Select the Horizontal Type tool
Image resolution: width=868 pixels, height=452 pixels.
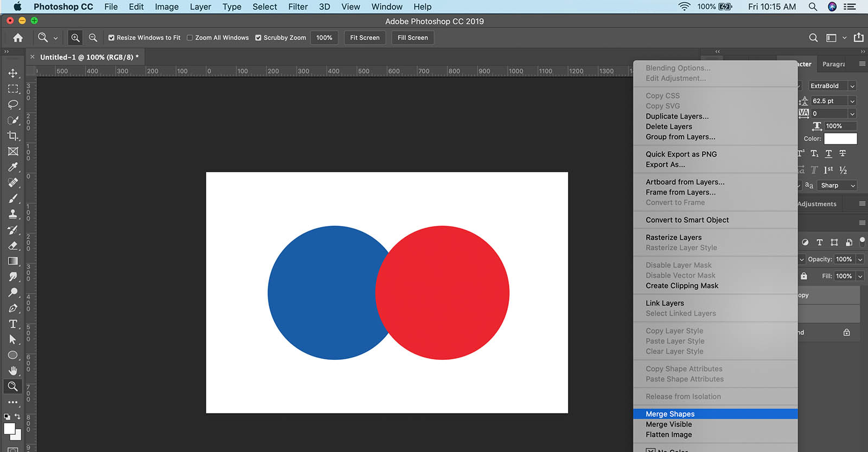point(13,324)
